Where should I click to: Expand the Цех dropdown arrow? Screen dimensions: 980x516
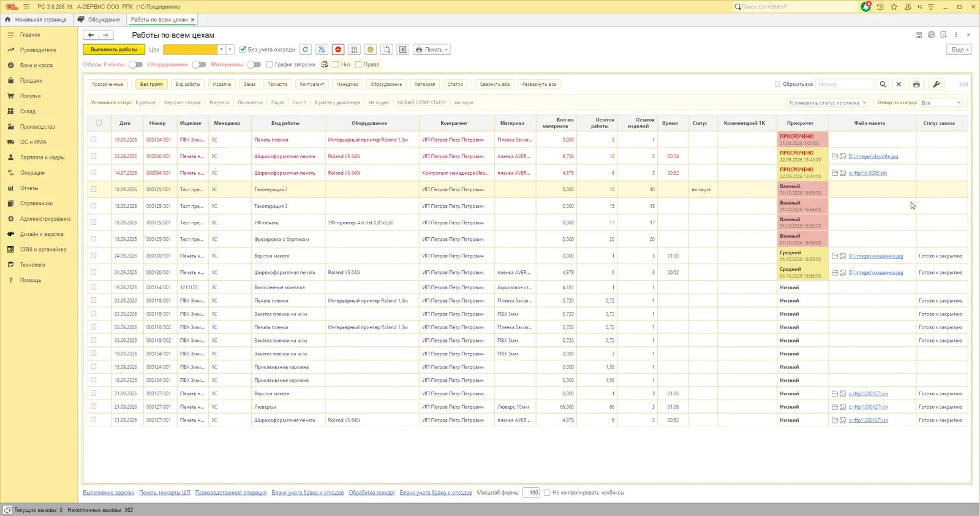click(x=221, y=50)
